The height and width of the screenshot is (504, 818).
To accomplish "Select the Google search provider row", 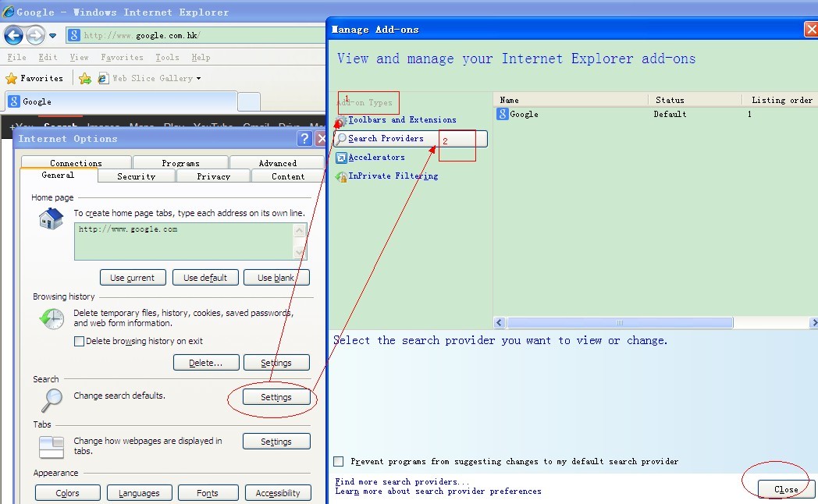I will point(656,114).
